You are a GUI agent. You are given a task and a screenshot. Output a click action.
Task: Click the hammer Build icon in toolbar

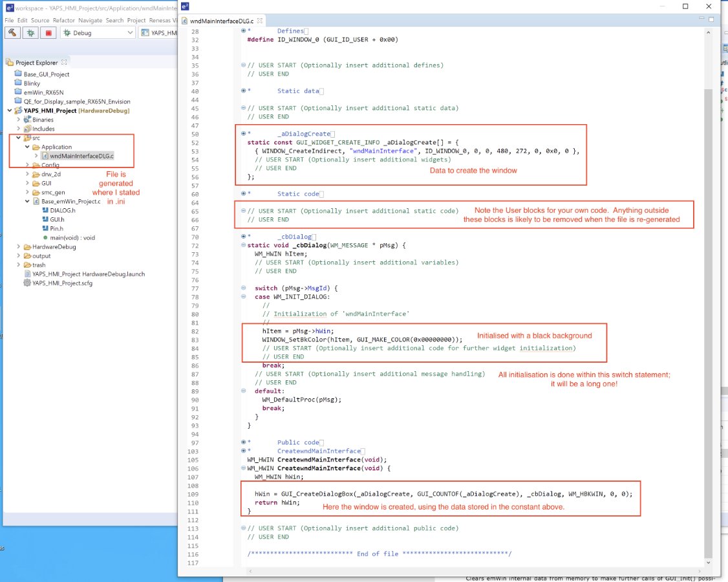12,33
